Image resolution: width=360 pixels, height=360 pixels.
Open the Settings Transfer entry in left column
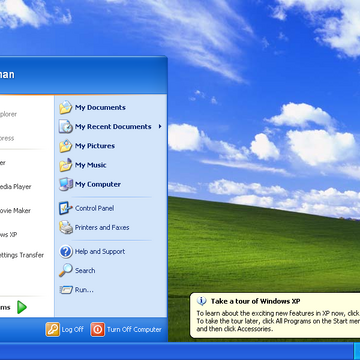pyautogui.click(x=22, y=255)
